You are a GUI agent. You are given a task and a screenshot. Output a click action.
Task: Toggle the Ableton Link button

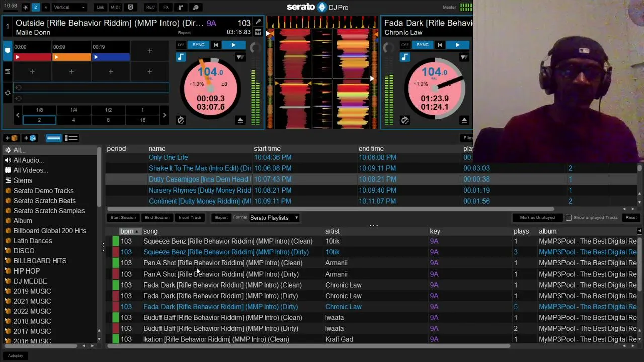100,7
